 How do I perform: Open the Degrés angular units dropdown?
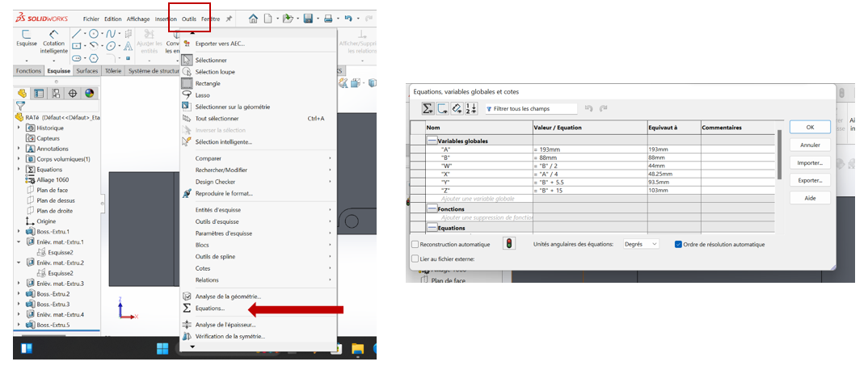pos(643,244)
